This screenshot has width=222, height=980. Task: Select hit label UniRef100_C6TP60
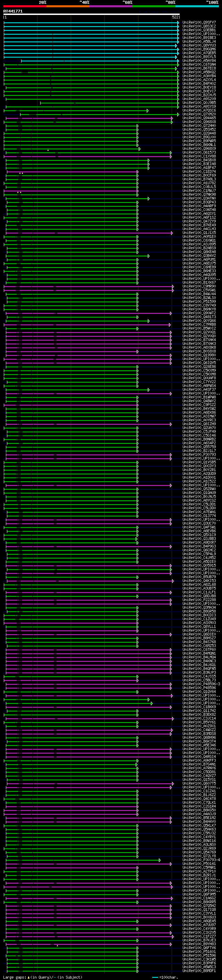(199, 650)
